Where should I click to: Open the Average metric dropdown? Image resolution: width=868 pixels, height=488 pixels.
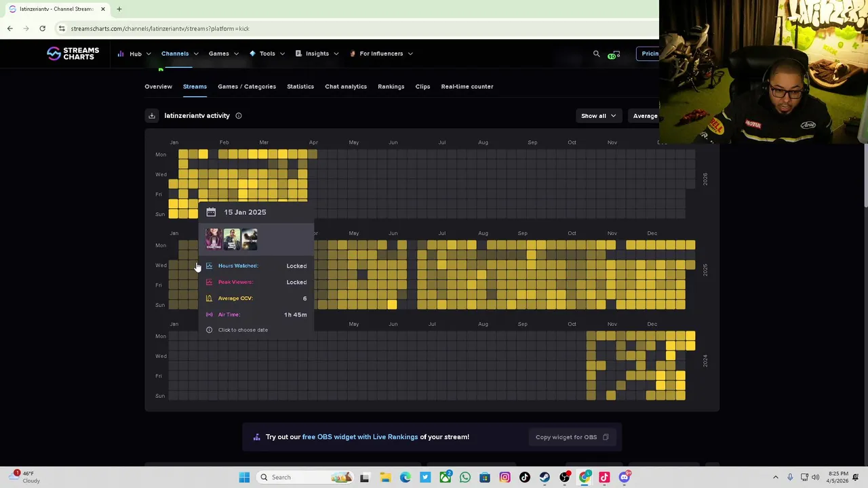tap(644, 116)
